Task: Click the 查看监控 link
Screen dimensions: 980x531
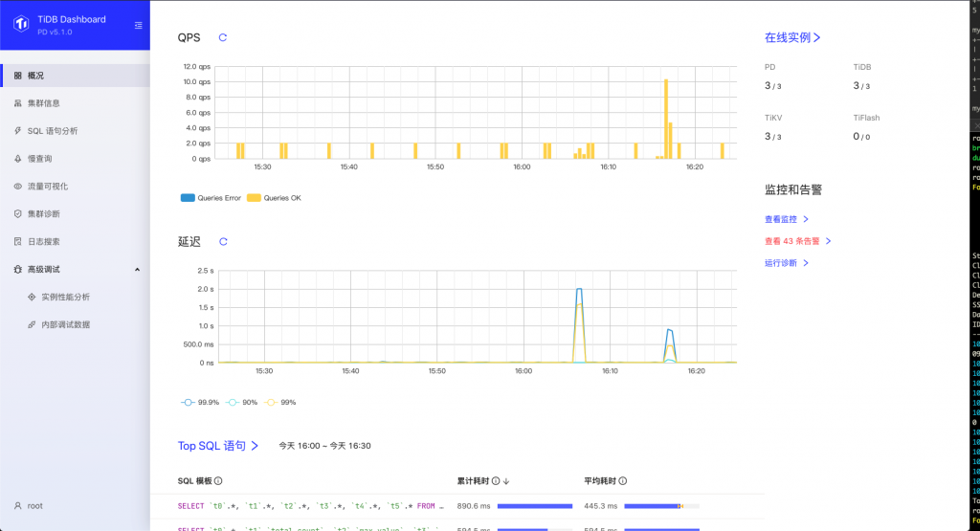Action: 787,219
